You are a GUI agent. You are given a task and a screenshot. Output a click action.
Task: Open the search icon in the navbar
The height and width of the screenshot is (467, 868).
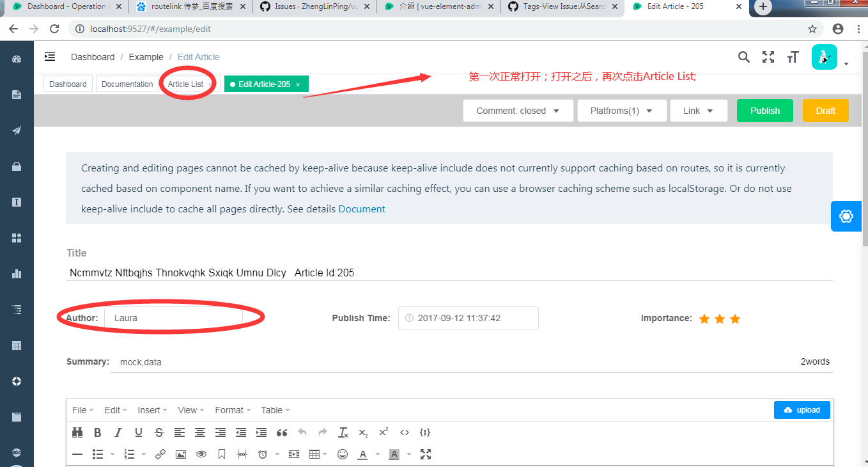(743, 57)
